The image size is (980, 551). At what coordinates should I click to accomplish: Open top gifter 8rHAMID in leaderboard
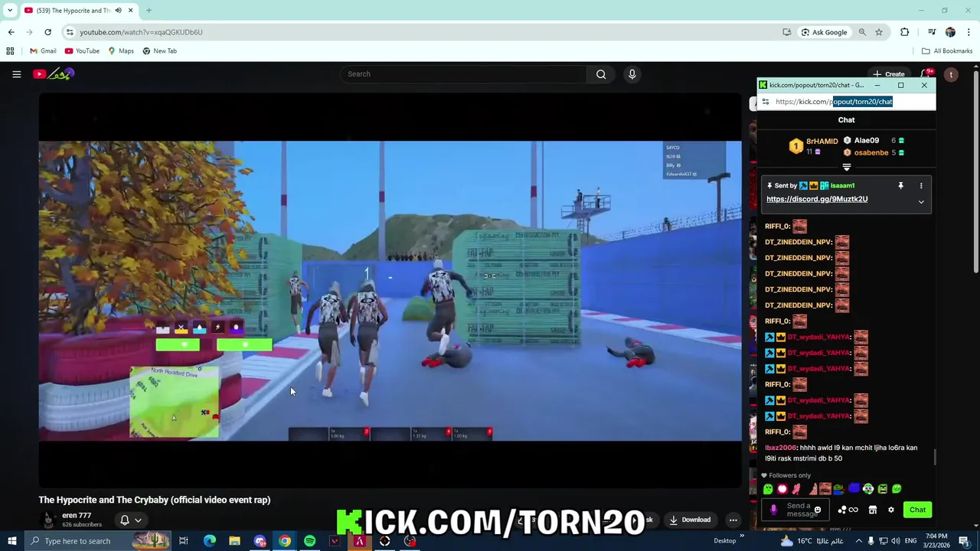pos(822,142)
